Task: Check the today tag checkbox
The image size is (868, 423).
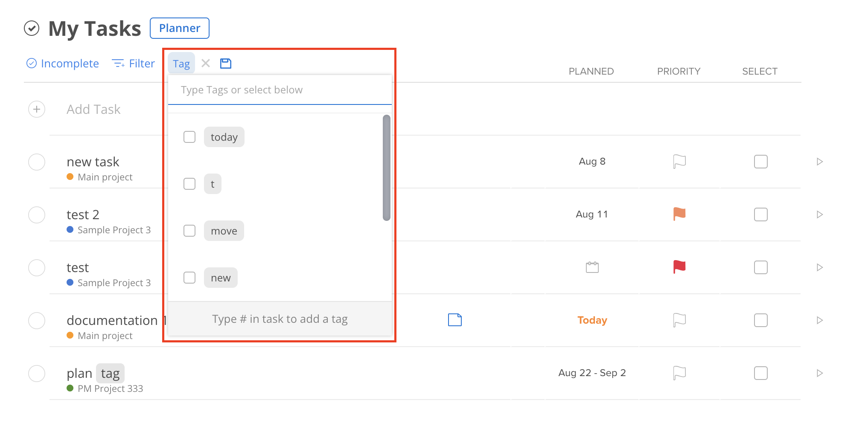Action: tap(189, 137)
